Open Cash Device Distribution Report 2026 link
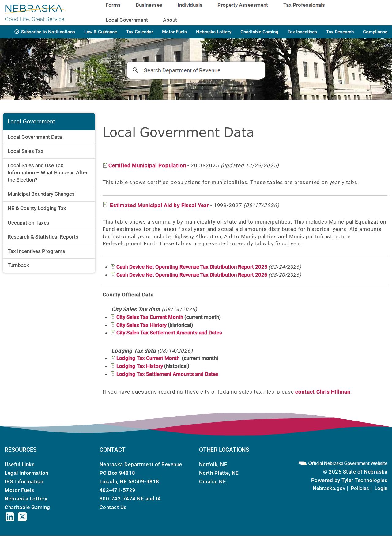Screen dimensions: 392x536 click(192, 275)
